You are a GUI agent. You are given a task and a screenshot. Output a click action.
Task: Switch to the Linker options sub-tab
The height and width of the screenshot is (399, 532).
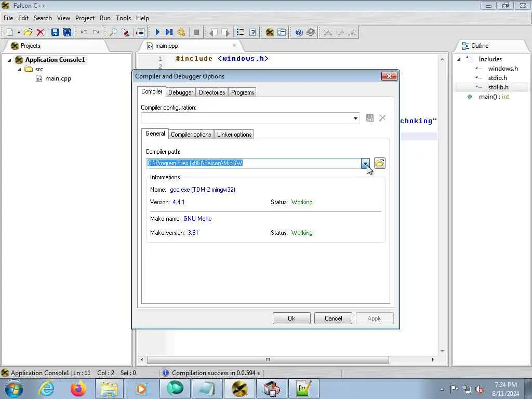pyautogui.click(x=234, y=135)
